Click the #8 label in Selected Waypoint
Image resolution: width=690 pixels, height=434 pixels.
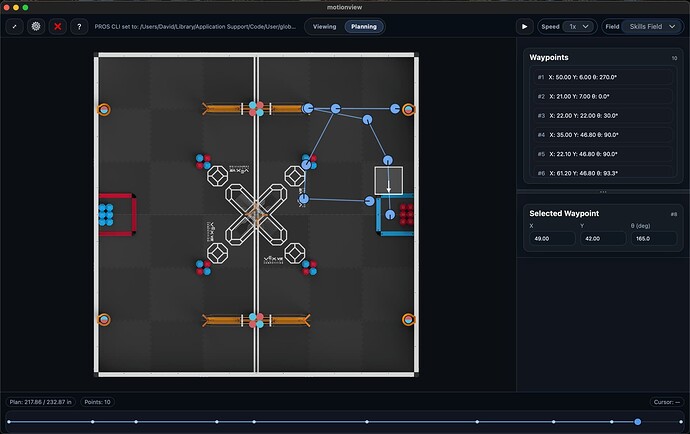[x=674, y=214]
